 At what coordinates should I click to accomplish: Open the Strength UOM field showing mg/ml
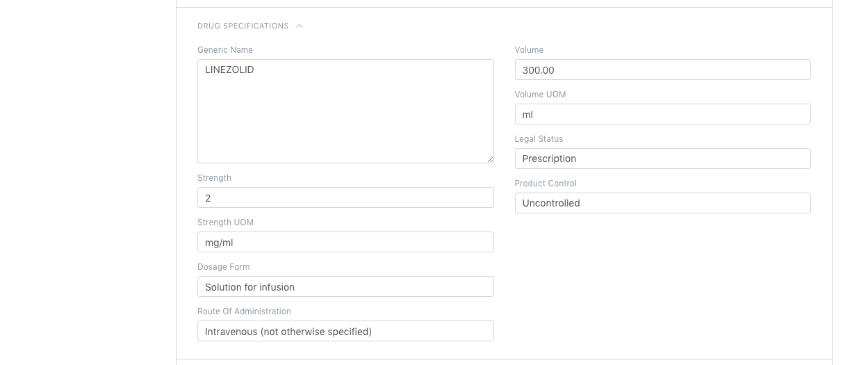tap(345, 242)
